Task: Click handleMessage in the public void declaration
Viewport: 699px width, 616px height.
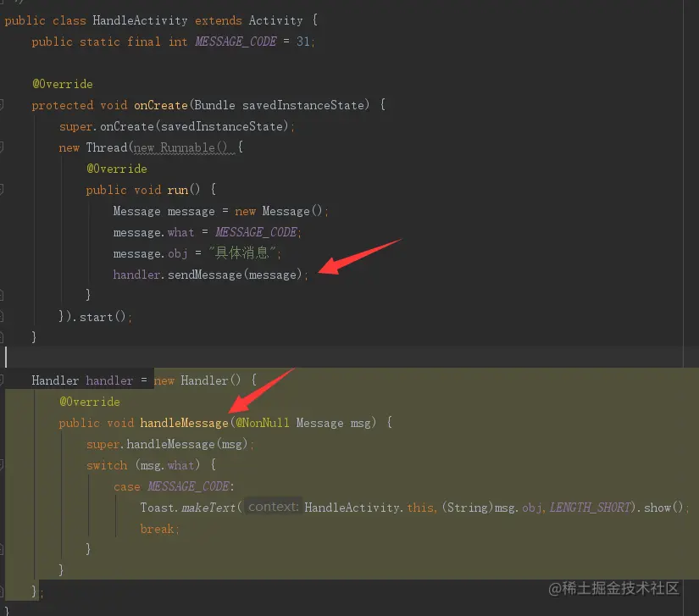Action: point(184,423)
